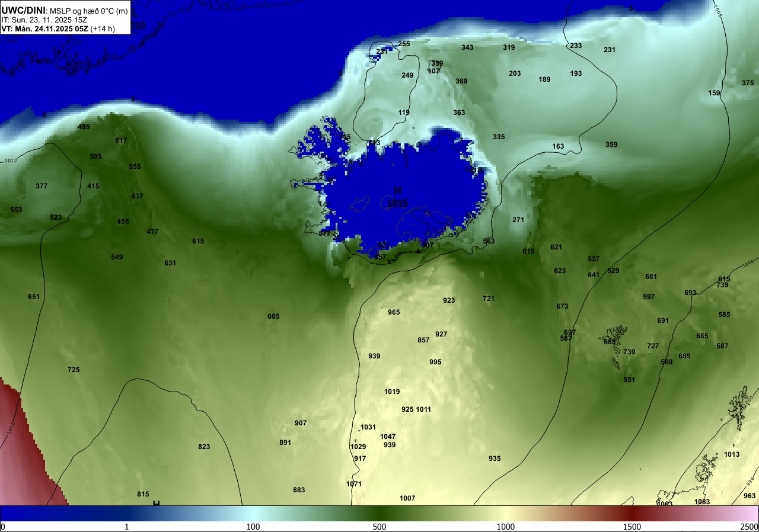
Task: Select the 995 height value
Action: click(x=435, y=362)
